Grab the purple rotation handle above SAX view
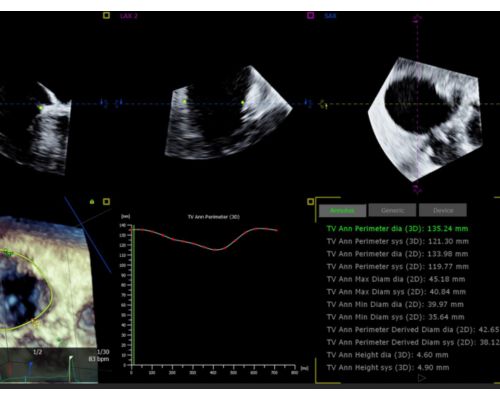Screen dimensions: 500x400 point(417,19)
